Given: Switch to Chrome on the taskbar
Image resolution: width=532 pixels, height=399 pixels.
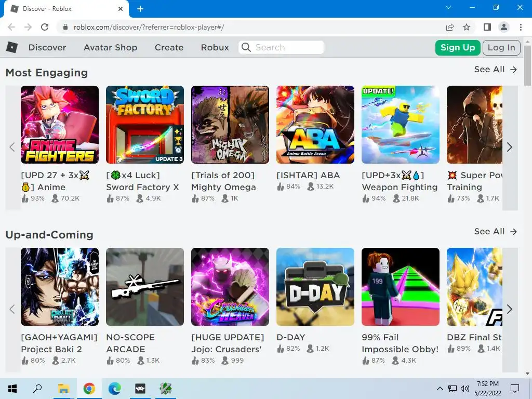Looking at the screenshot, I should coord(89,389).
